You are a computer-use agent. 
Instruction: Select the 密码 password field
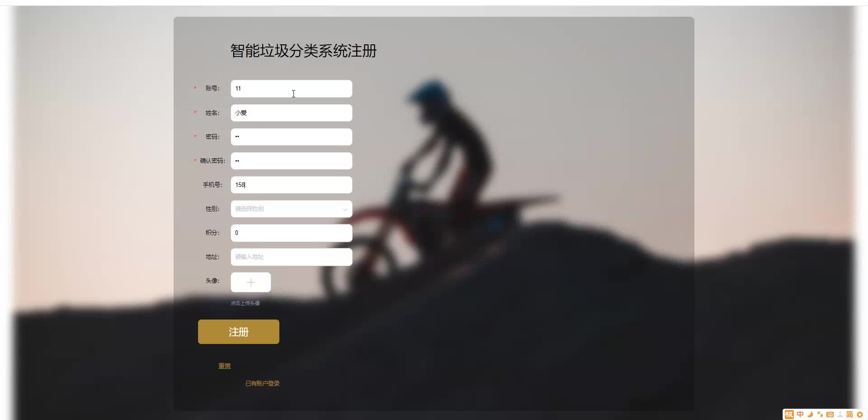292,137
